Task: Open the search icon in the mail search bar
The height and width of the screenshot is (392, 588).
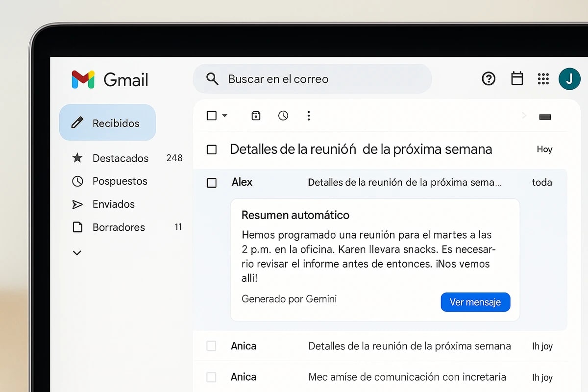Action: (x=212, y=78)
